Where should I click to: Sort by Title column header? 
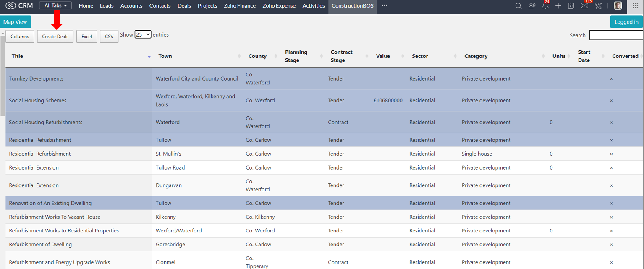click(x=79, y=56)
